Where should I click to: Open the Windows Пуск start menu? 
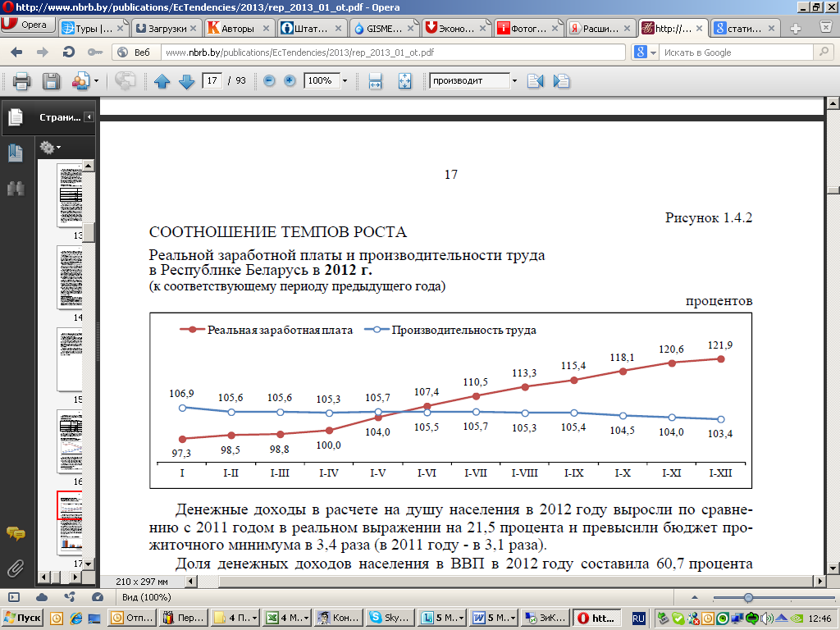pos(22,618)
